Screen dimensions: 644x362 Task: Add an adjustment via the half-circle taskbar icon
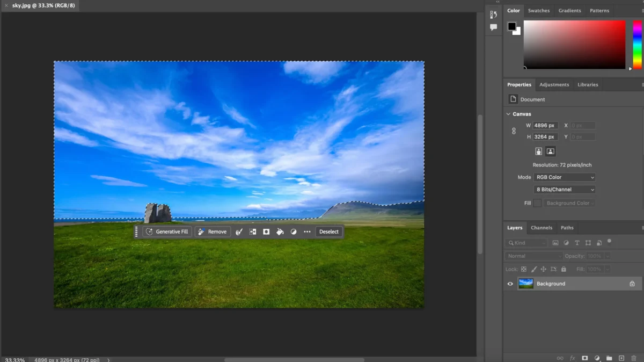point(293,231)
